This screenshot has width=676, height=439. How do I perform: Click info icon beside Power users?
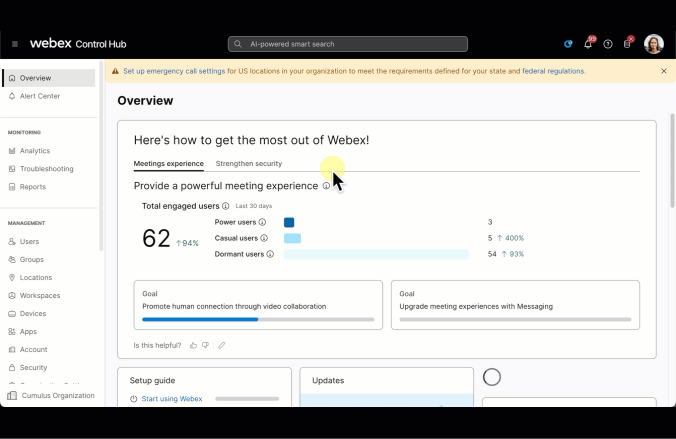point(263,222)
